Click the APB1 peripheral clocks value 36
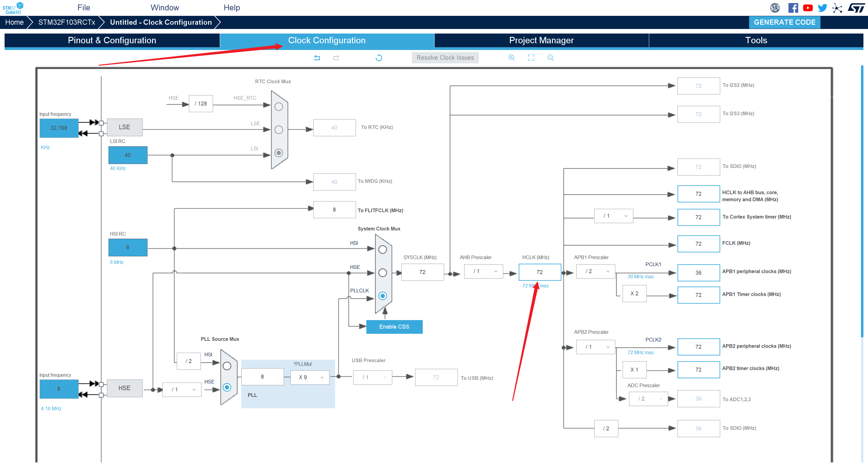Screen dimensions: 868x467 pyautogui.click(x=699, y=273)
